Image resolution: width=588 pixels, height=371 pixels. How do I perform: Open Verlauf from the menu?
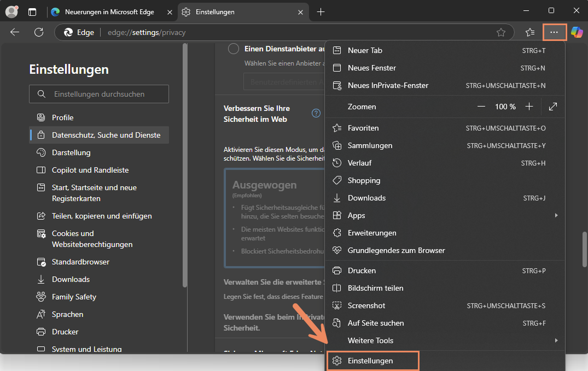[445, 163]
